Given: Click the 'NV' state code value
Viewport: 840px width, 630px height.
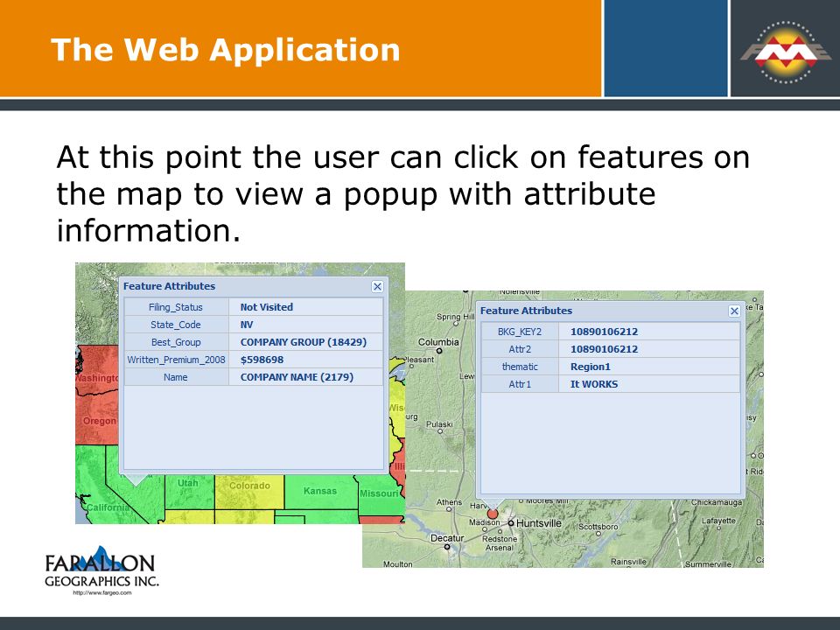Looking at the screenshot, I should pyautogui.click(x=247, y=325).
